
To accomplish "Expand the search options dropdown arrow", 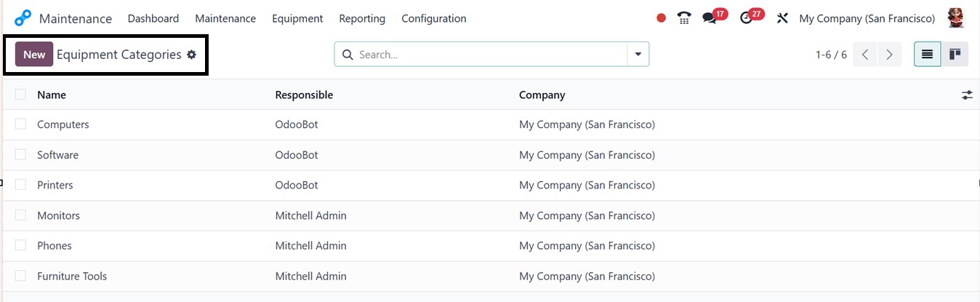I will pos(638,55).
